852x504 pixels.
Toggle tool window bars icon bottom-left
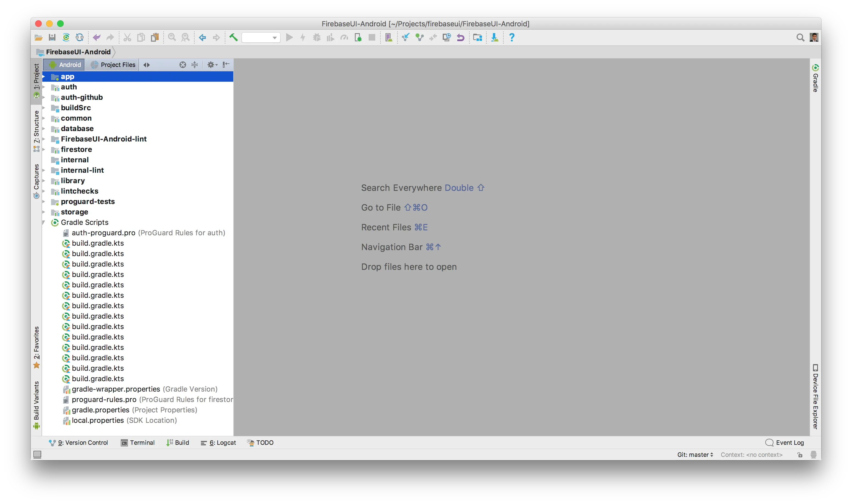(x=37, y=454)
